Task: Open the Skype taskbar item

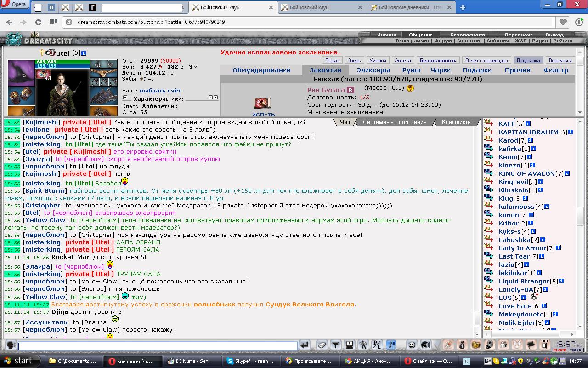Action: pos(250,361)
